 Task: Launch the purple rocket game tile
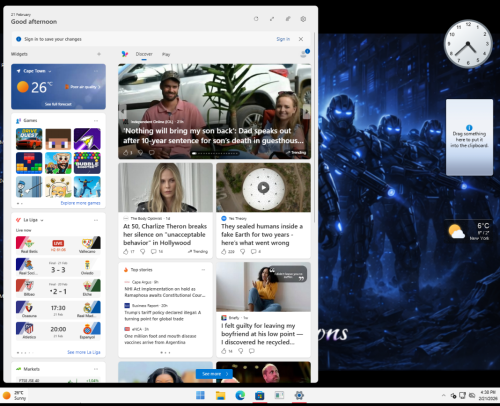[87, 139]
